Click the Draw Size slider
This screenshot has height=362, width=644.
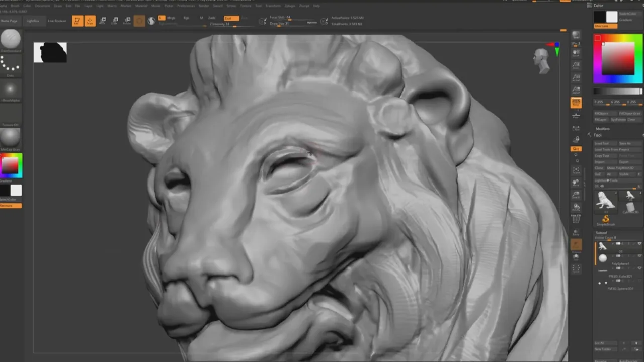click(294, 24)
